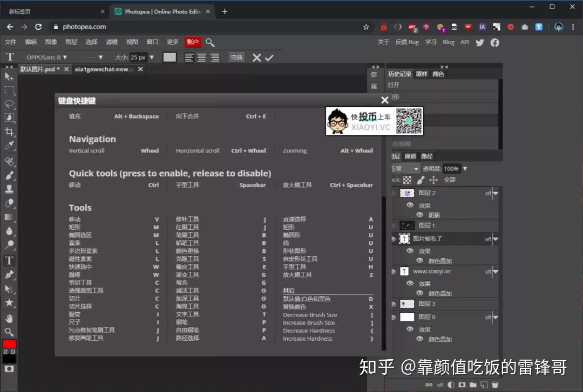Open Twitter bird icon link
Viewport: 583px width, 392px height.
pyautogui.click(x=480, y=43)
